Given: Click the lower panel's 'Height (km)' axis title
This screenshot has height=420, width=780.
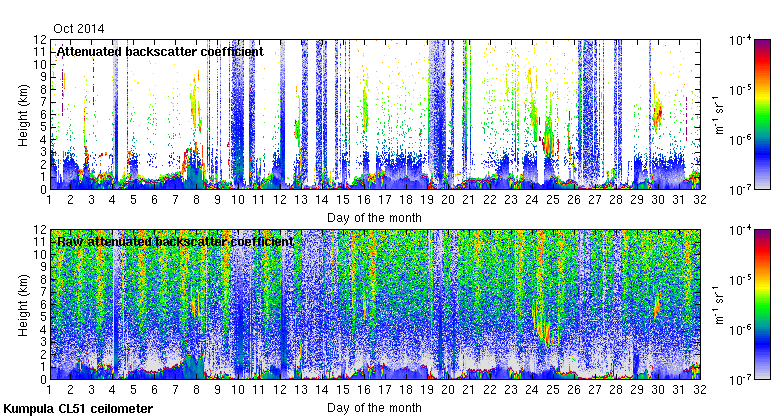Looking at the screenshot, I should click(23, 305).
